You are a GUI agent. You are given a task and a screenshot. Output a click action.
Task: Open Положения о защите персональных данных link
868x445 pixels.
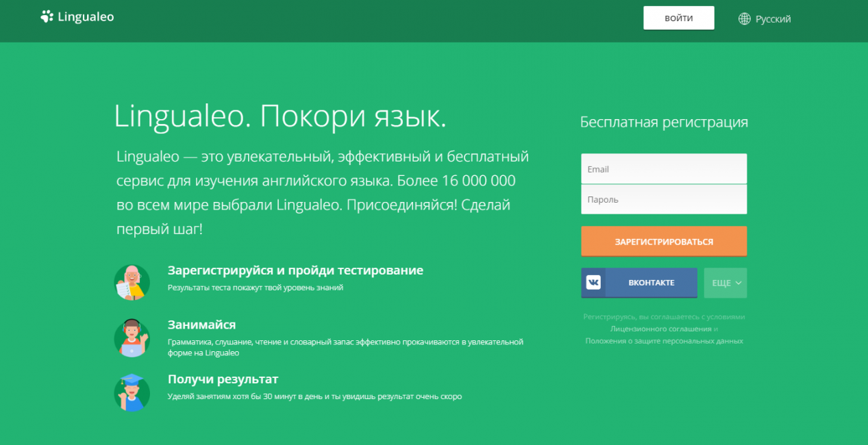[x=664, y=341]
